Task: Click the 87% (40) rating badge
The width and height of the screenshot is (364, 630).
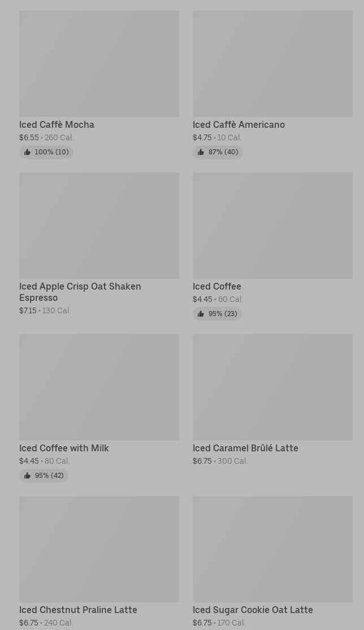Action: click(x=218, y=152)
